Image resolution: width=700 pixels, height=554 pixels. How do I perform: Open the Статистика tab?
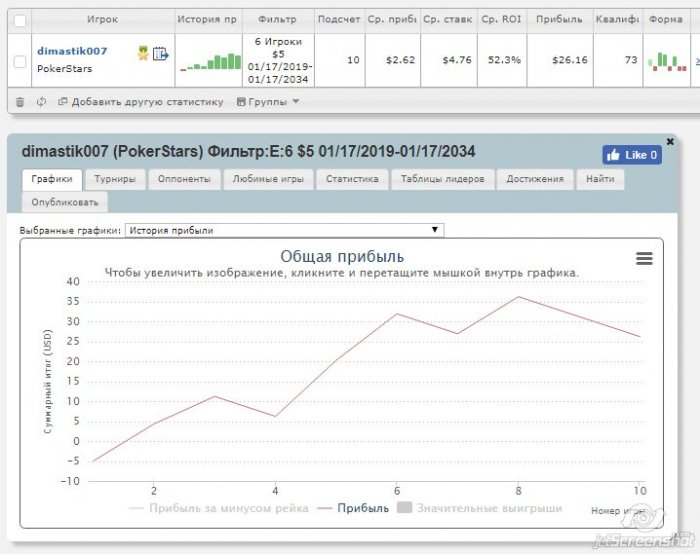[351, 179]
